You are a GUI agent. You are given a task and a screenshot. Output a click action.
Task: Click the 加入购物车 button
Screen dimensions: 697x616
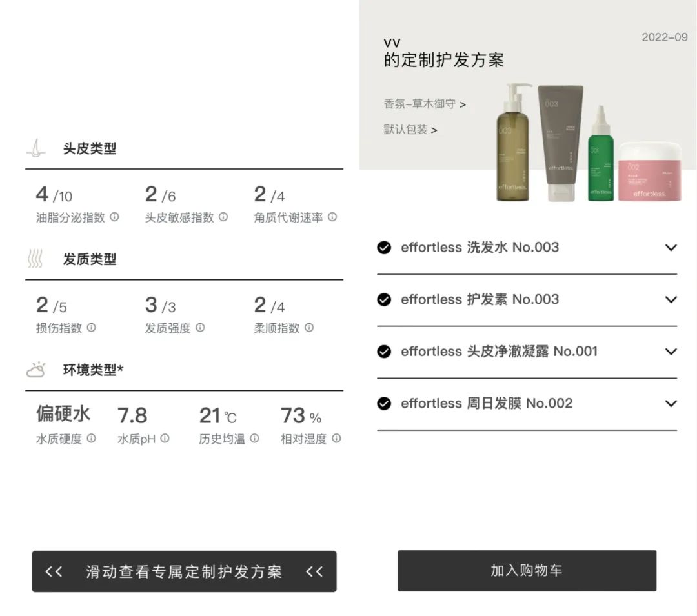coord(527,570)
